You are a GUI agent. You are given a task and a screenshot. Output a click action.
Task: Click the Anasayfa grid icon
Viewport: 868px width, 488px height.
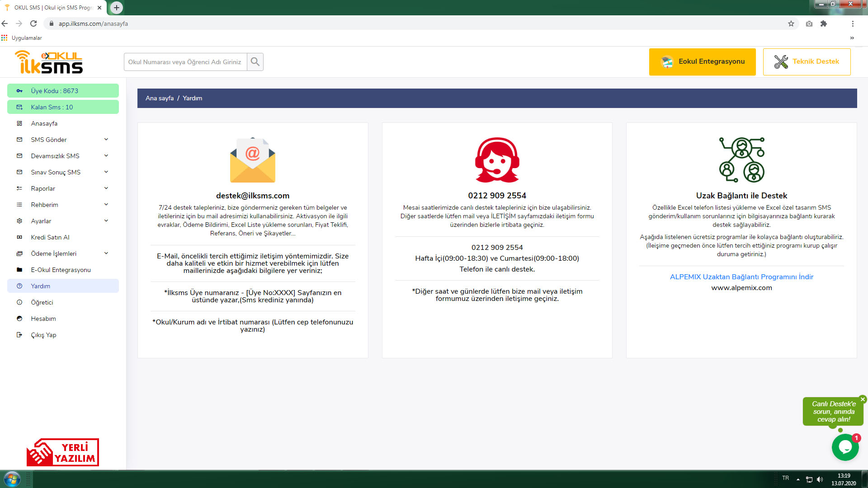click(19, 123)
